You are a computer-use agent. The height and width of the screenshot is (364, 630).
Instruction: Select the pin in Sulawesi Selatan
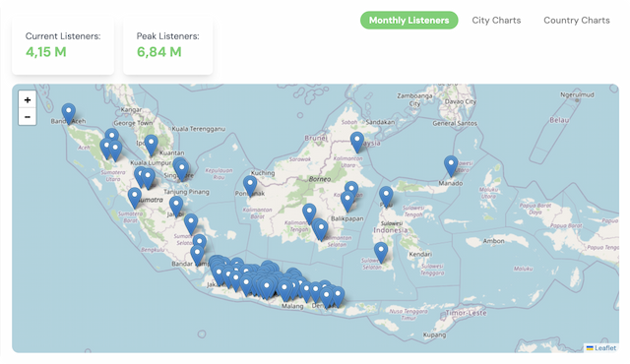(x=381, y=253)
